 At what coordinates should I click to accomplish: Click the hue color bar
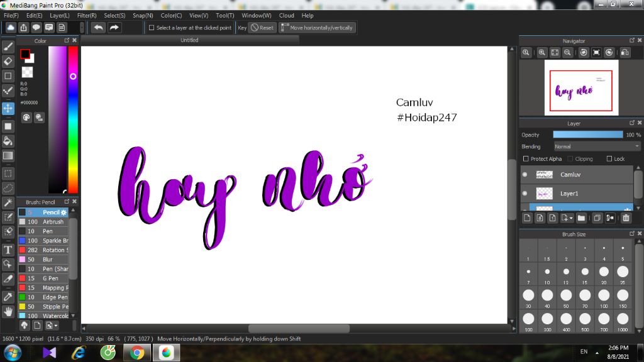[73, 119]
